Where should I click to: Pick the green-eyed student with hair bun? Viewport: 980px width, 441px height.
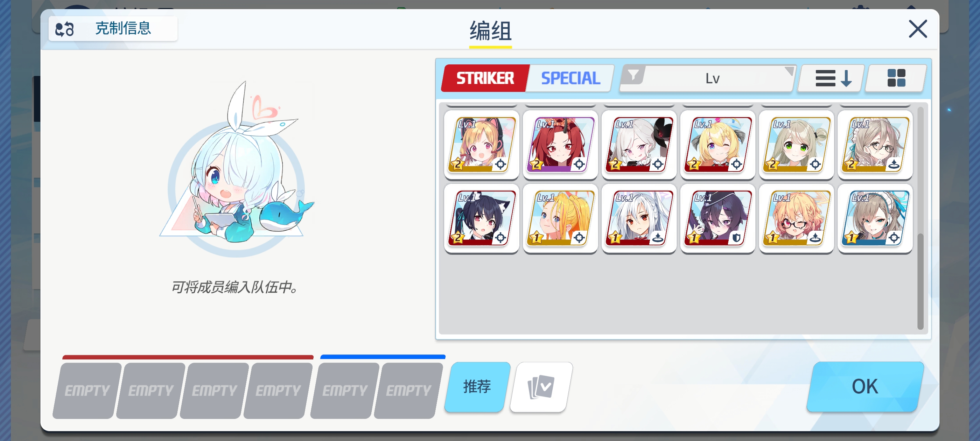click(796, 144)
